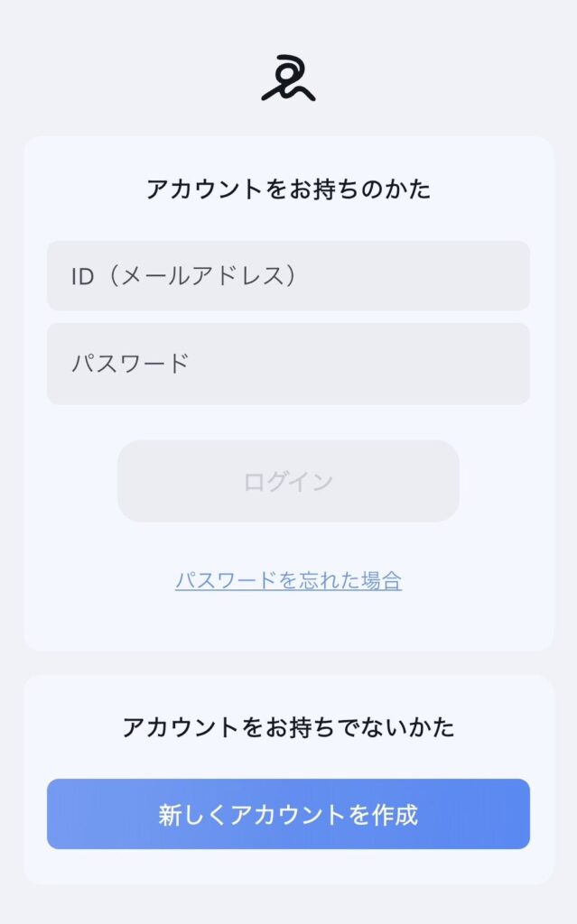
Task: Focus the ID（メールアドレス） input field
Action: 288,276
